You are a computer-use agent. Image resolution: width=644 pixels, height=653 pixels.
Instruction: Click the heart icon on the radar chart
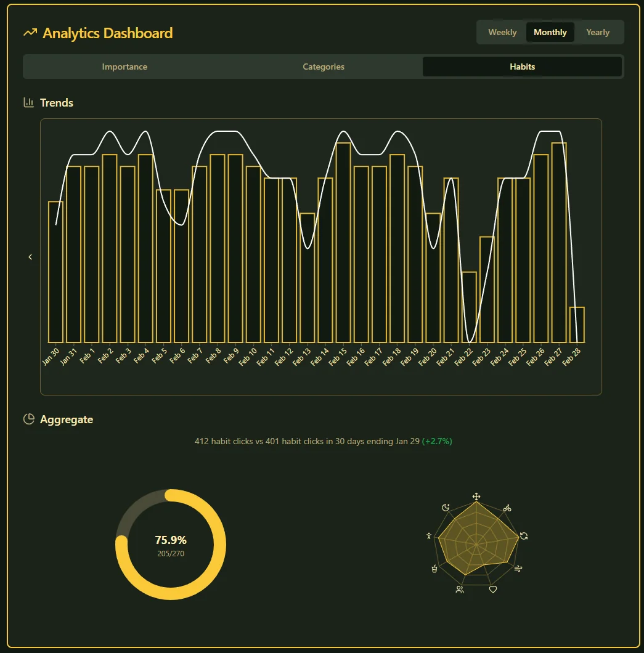(493, 590)
